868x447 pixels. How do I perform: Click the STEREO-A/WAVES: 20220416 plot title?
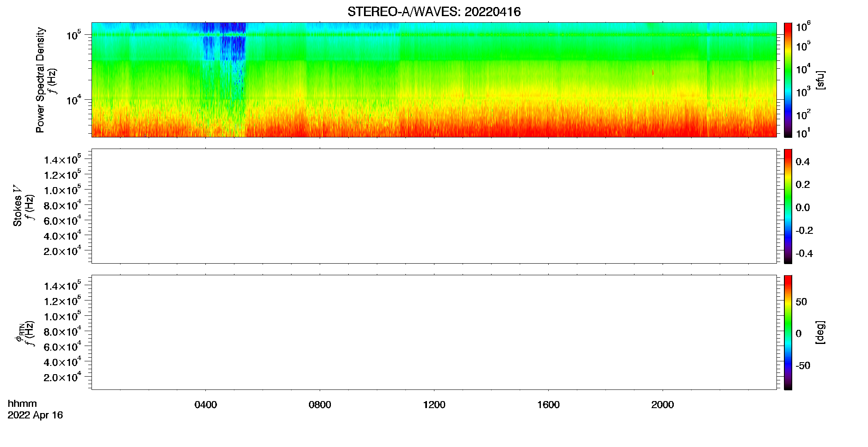point(434,12)
